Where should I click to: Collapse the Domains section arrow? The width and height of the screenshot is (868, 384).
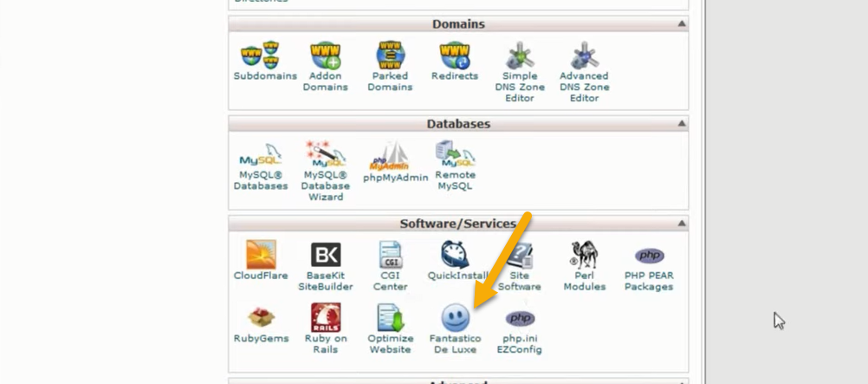(x=682, y=23)
